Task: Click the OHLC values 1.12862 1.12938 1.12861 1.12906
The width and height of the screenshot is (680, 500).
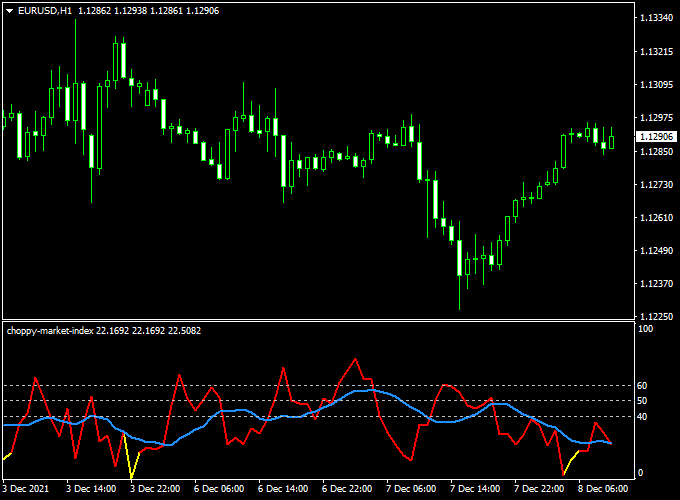Action: (x=149, y=11)
